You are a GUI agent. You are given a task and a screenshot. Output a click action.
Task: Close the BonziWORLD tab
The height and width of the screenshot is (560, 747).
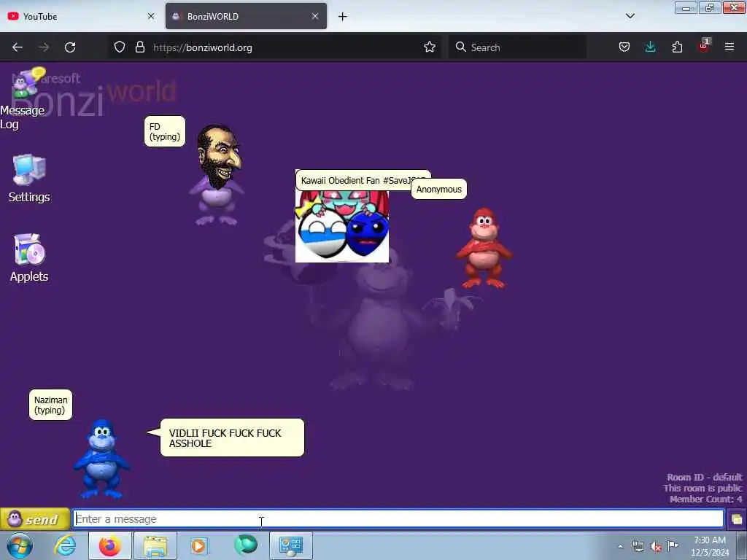pyautogui.click(x=315, y=16)
